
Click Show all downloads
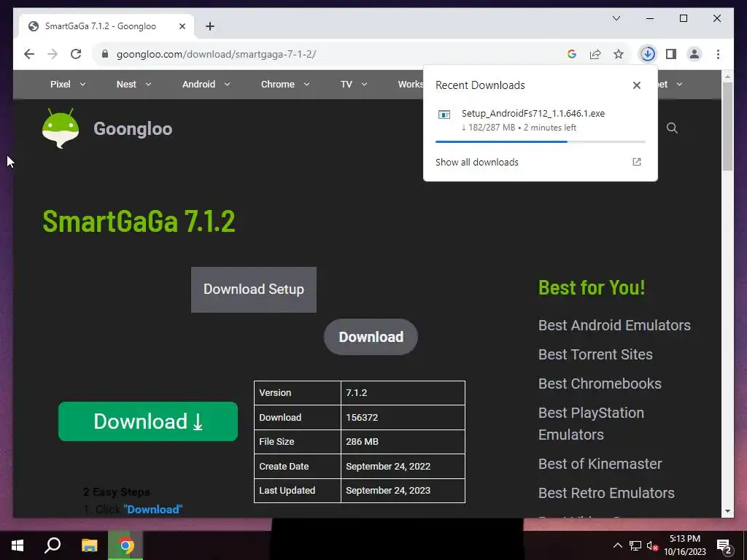[x=477, y=162]
